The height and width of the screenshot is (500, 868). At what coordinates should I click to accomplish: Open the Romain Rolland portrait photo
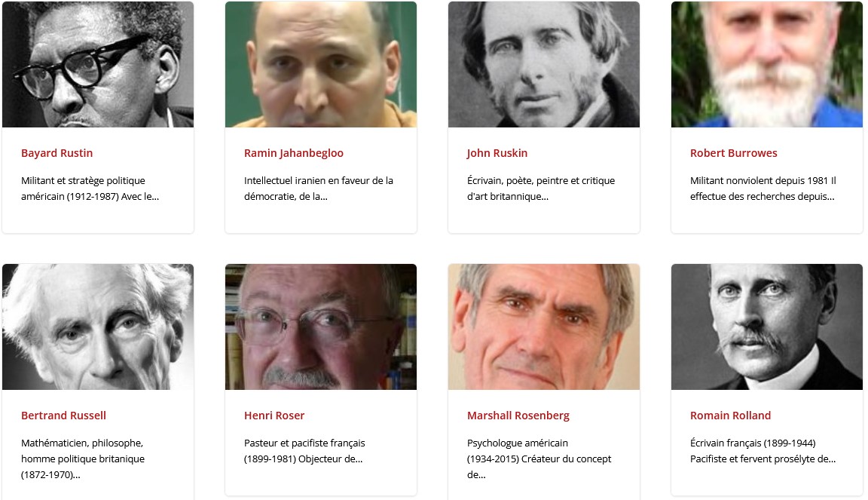click(x=767, y=327)
